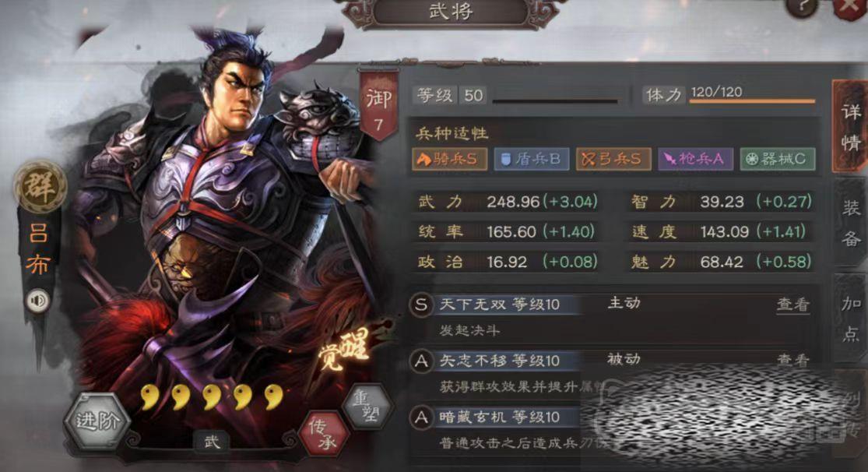Select the 骑兵S troop aptitude

[449, 159]
